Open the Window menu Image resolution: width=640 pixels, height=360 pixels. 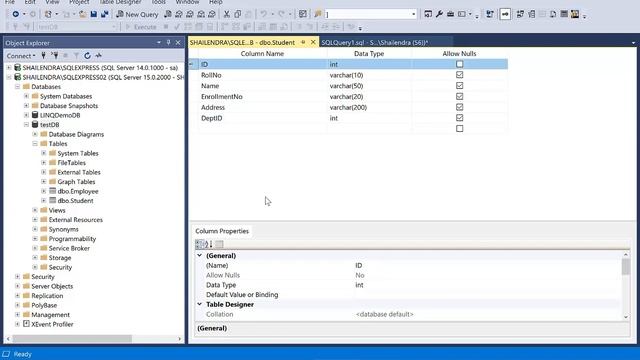[x=187, y=2]
